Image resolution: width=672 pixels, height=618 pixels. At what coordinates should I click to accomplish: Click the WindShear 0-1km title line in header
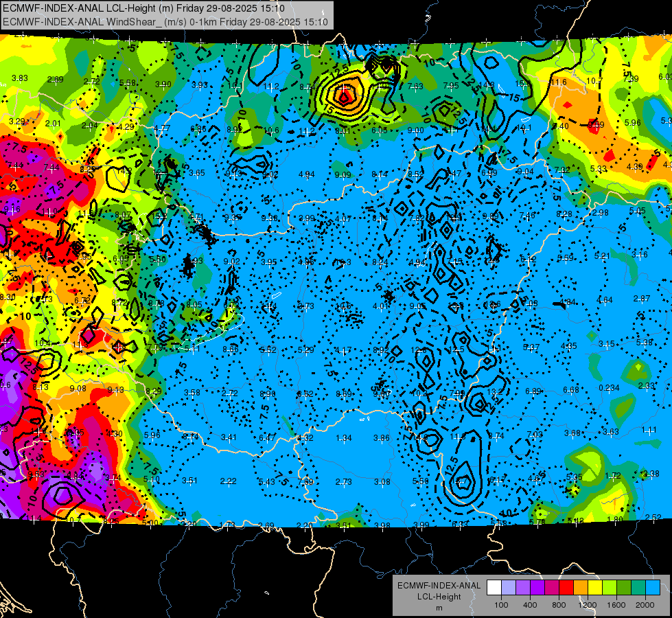[165, 22]
